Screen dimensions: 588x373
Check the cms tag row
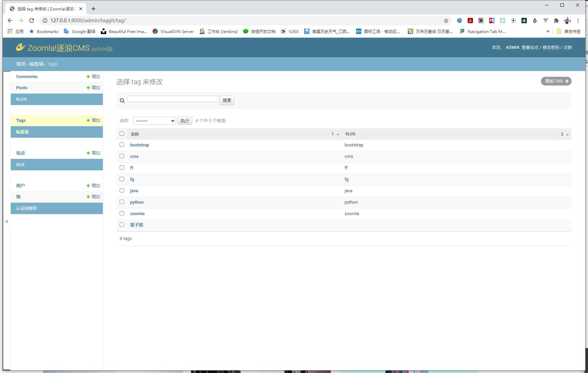[x=122, y=156]
